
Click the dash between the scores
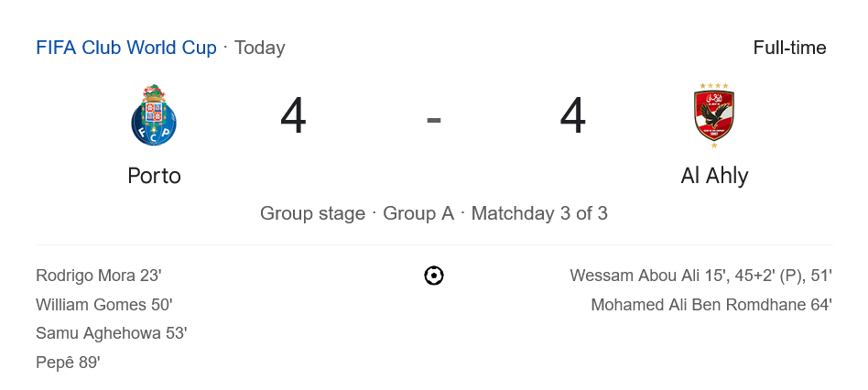tap(434, 120)
